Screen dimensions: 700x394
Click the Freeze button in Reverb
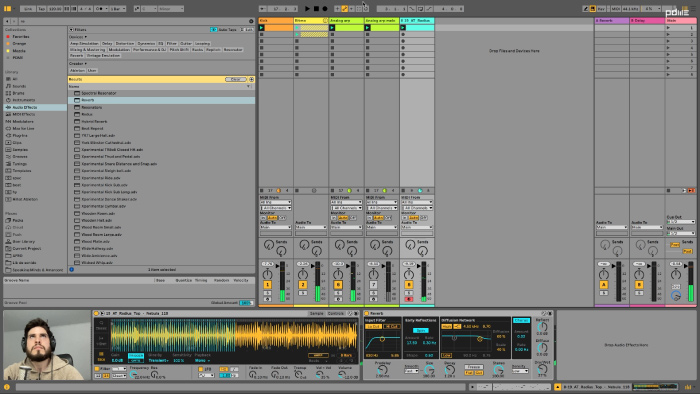(x=474, y=367)
